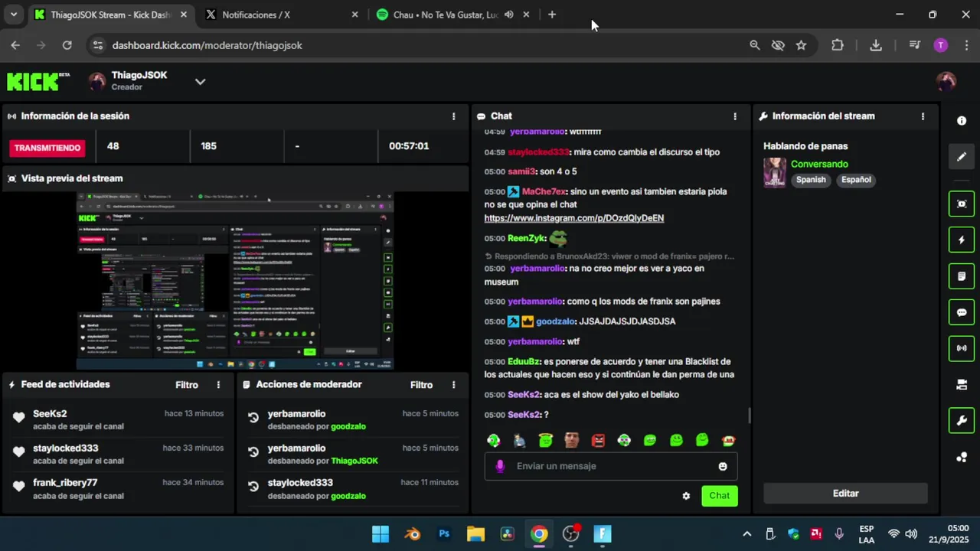Screen dimensions: 980x551
Task: Click the Kick logo
Action: 38,81
